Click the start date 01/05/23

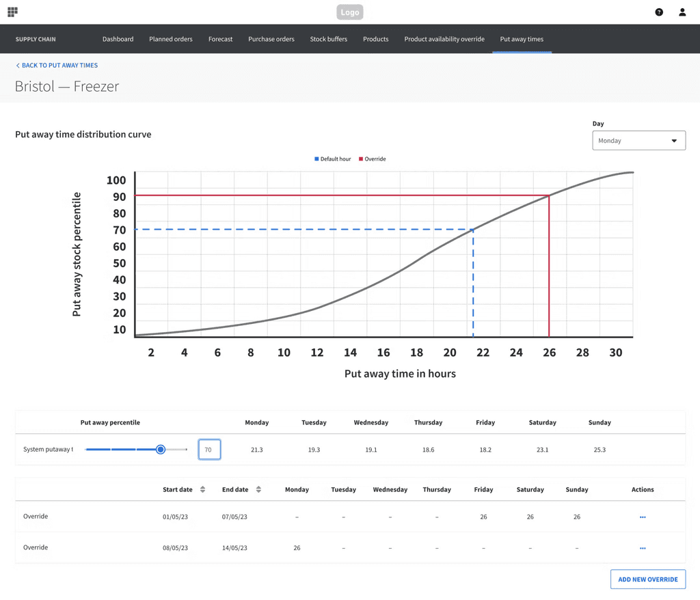[175, 517]
